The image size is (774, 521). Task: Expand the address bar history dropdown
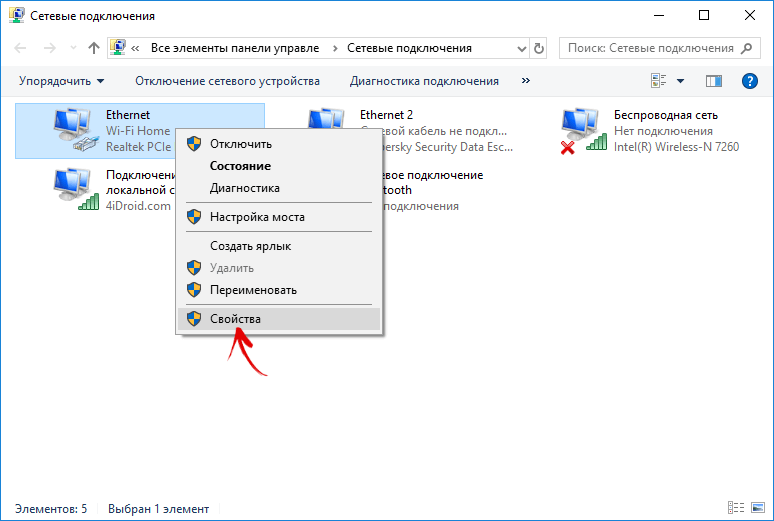[521, 48]
